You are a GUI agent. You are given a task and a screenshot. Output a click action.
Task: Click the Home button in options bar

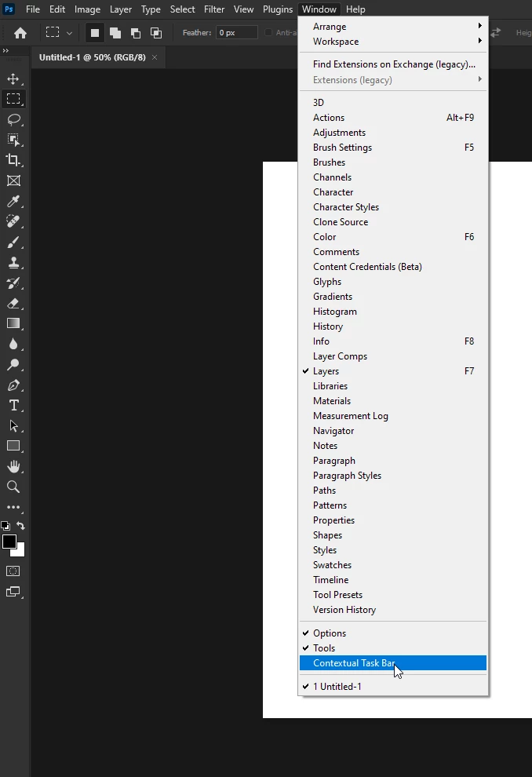click(x=20, y=33)
